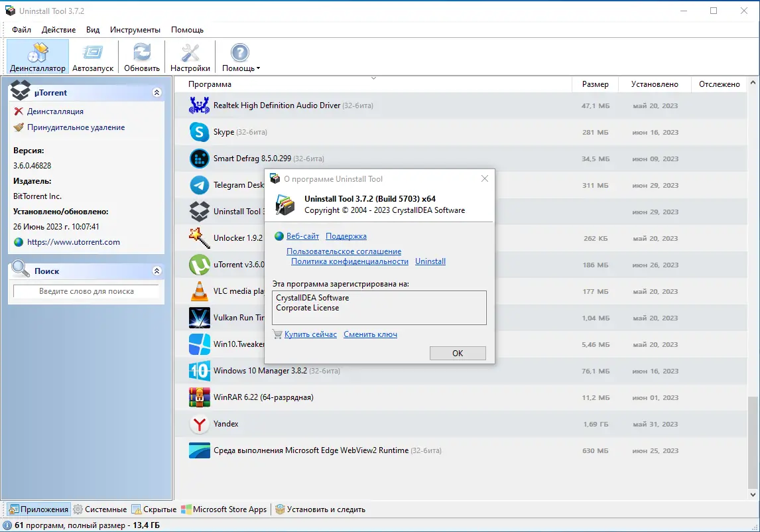Click the search field in Поиск panel
Image resolution: width=760 pixels, height=532 pixels.
(86, 291)
